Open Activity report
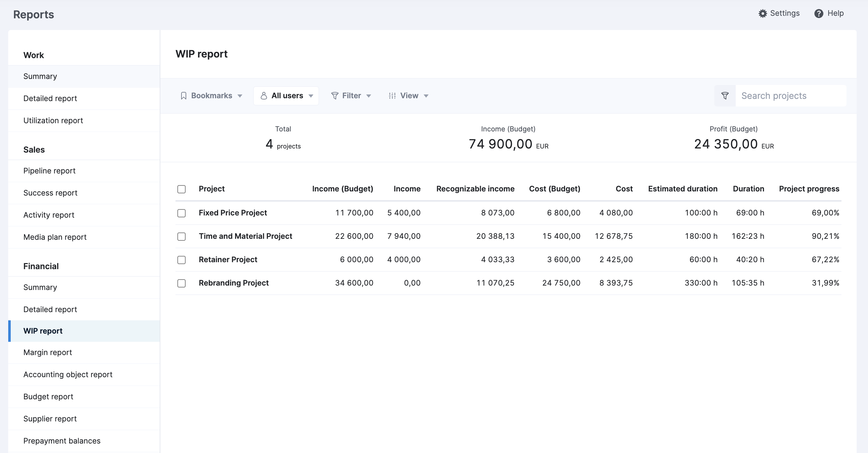The width and height of the screenshot is (868, 453). [x=84, y=215]
